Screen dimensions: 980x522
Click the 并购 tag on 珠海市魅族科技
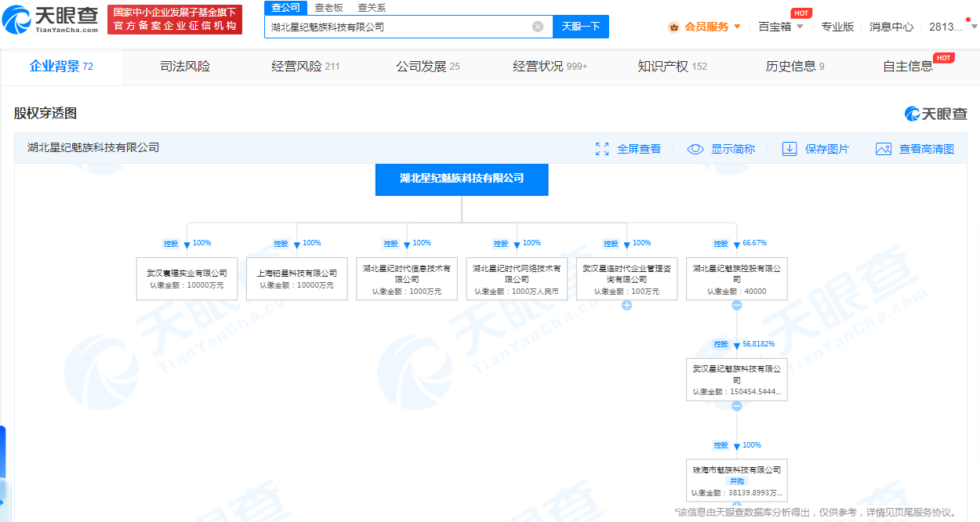coord(737,481)
